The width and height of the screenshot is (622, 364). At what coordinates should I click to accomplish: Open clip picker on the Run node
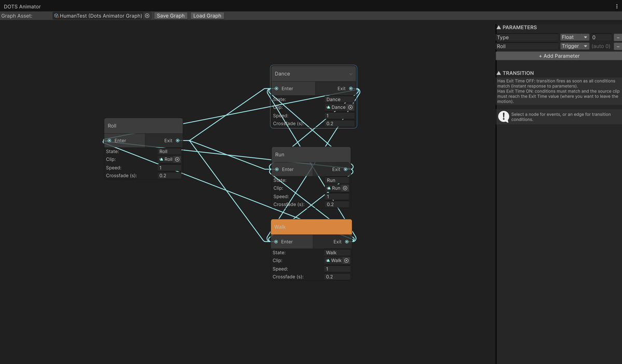(345, 188)
